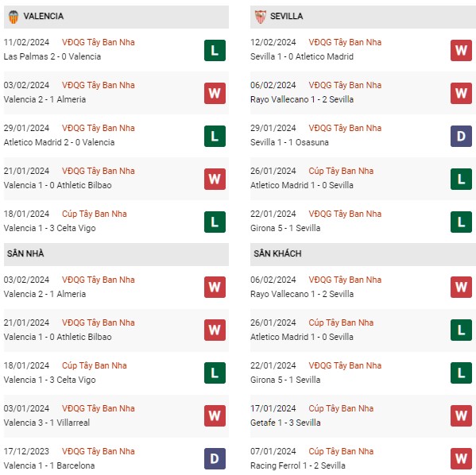Screen dimensions: 476x475
Task: Click the W badge for Sevilla 1-0 Atletico Madrid
Action: click(x=461, y=50)
